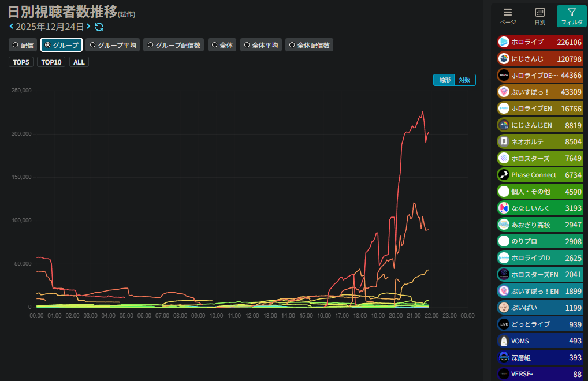The width and height of the screenshot is (588, 381).
Task: Click the ぶいぱい logo icon
Action: point(504,308)
